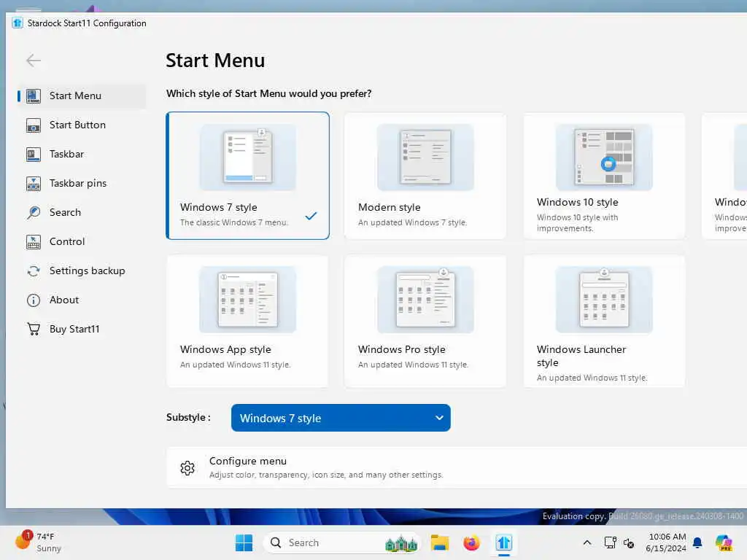This screenshot has height=560, width=747.
Task: Go to the Search section
Action: tap(82, 212)
